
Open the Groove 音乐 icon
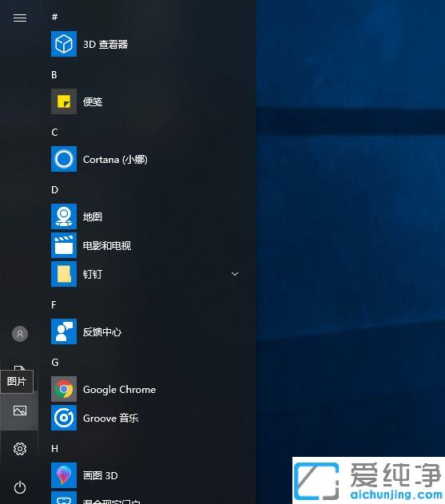point(64,418)
